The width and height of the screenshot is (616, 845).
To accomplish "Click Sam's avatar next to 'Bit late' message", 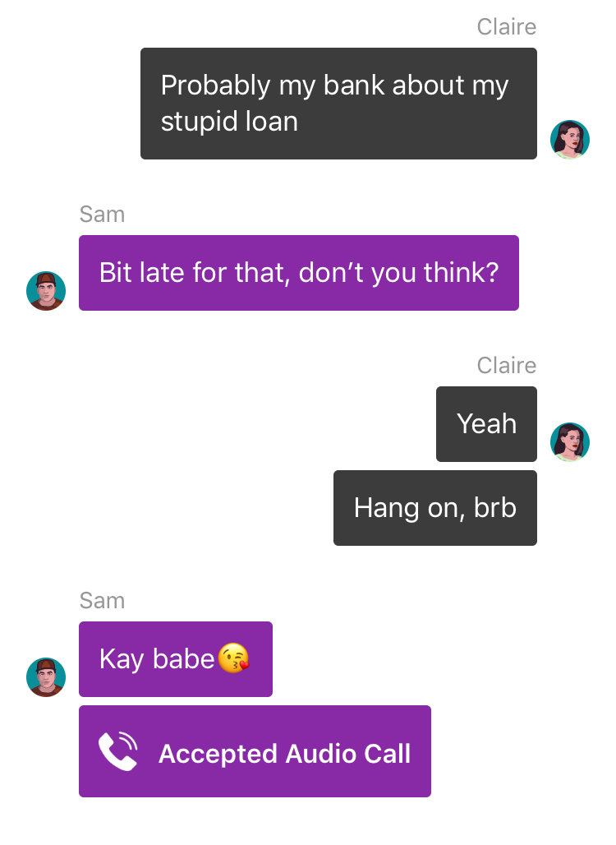I will (46, 291).
